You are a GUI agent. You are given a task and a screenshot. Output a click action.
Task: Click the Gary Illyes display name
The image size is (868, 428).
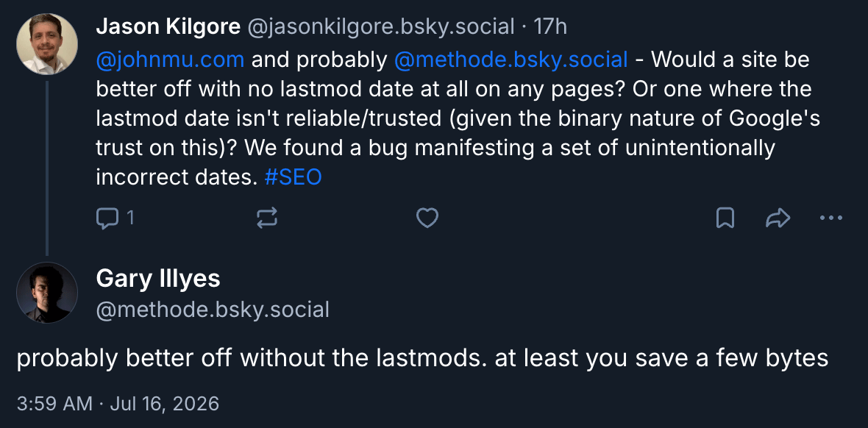point(158,279)
